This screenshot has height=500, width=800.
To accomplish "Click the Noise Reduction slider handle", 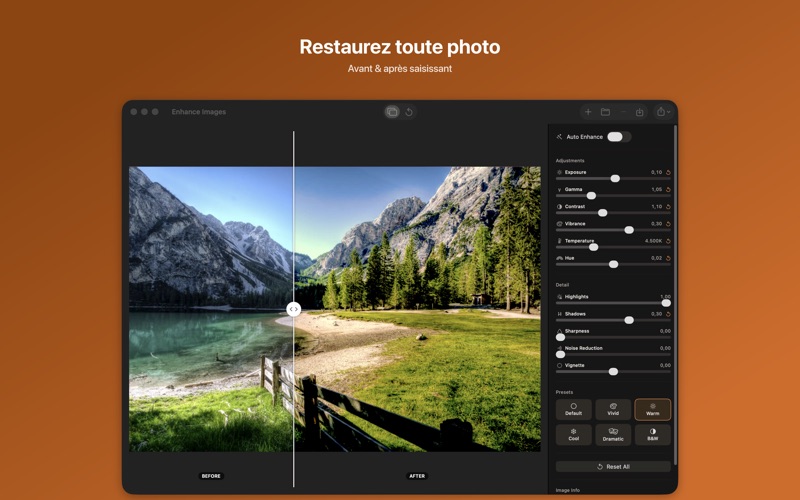I will [x=560, y=354].
